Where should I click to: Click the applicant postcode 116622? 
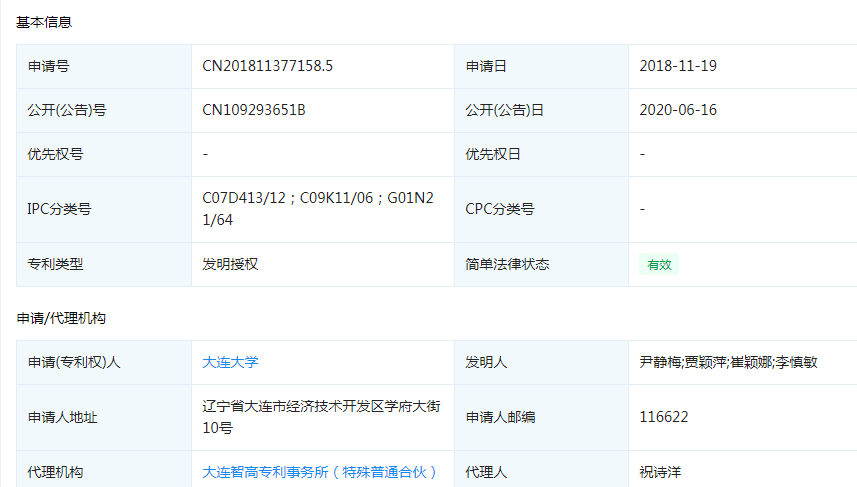pyautogui.click(x=664, y=417)
